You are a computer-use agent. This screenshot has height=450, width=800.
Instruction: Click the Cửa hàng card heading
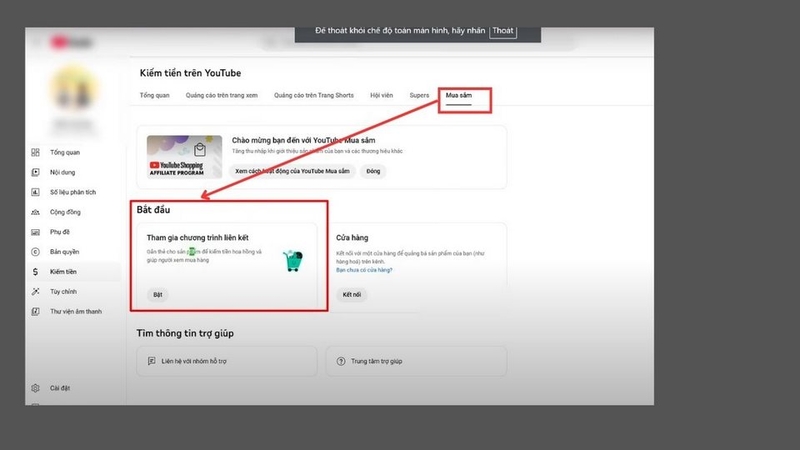point(352,238)
